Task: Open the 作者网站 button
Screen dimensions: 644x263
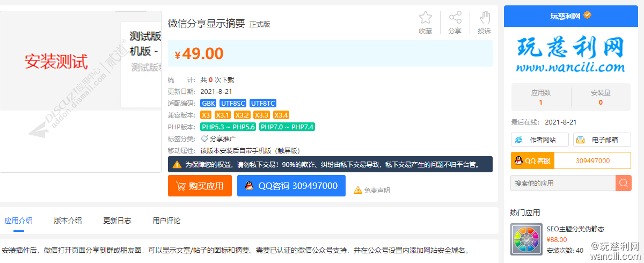Action: pos(540,140)
